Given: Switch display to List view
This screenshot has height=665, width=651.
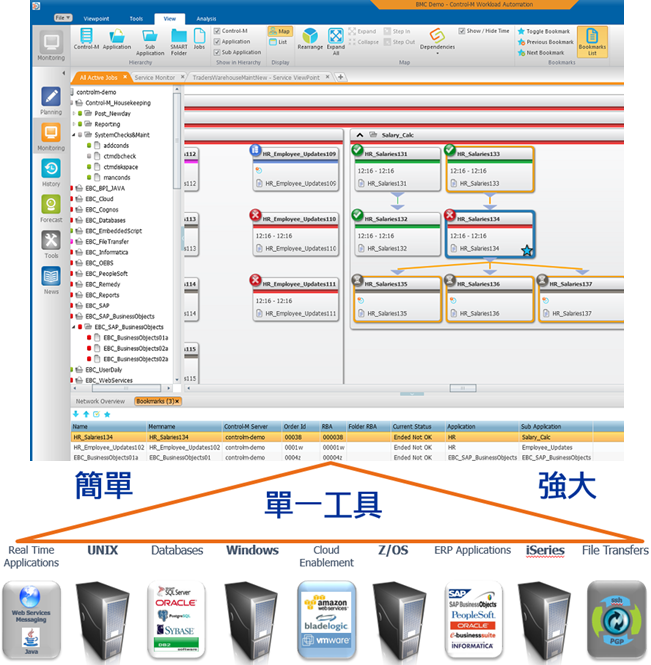Looking at the screenshot, I should coord(278,42).
